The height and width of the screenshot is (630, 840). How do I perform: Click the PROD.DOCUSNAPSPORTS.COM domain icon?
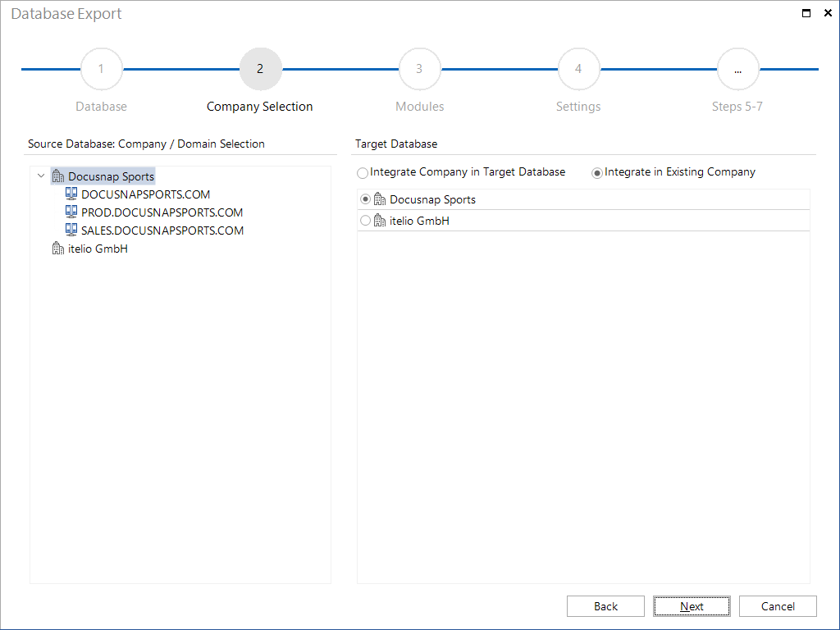pyautogui.click(x=71, y=212)
